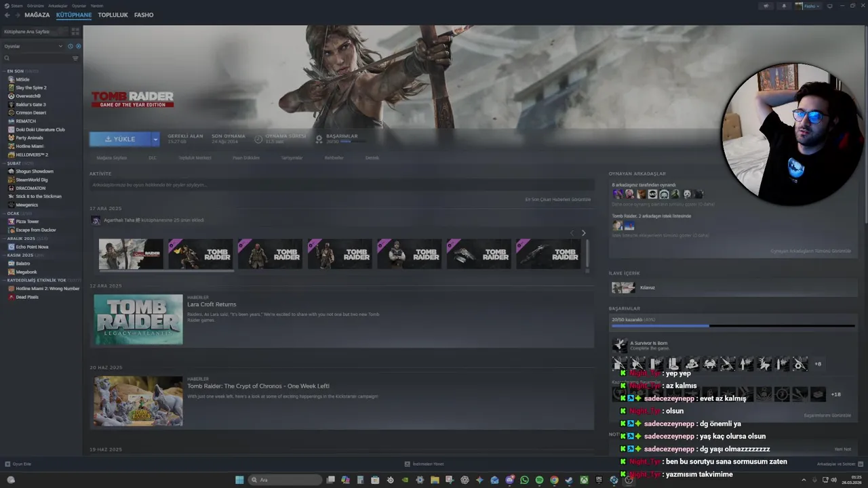Screen dimensions: 868x488
Task: Open the notifications bell in Steam header
Action: click(x=784, y=6)
